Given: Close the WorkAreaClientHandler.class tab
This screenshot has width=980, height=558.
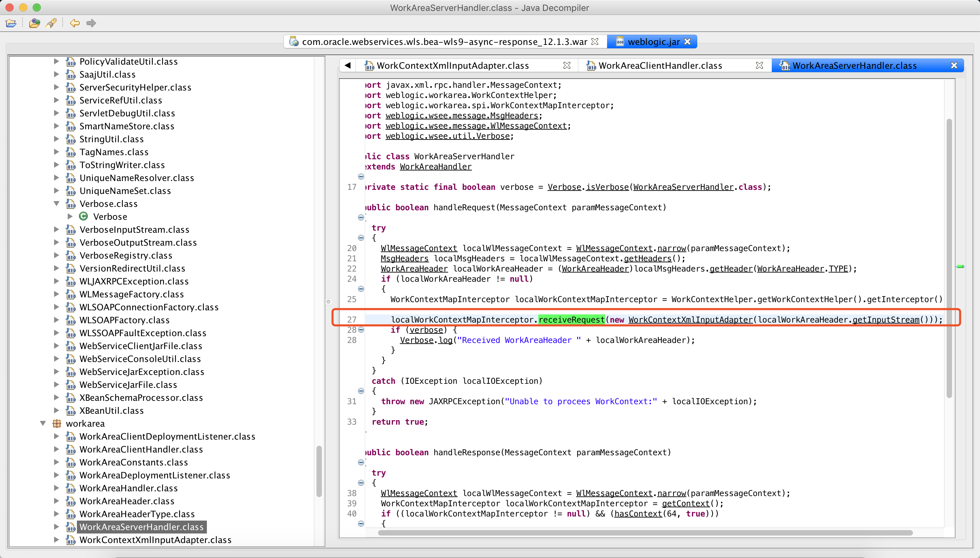Looking at the screenshot, I should (x=759, y=66).
